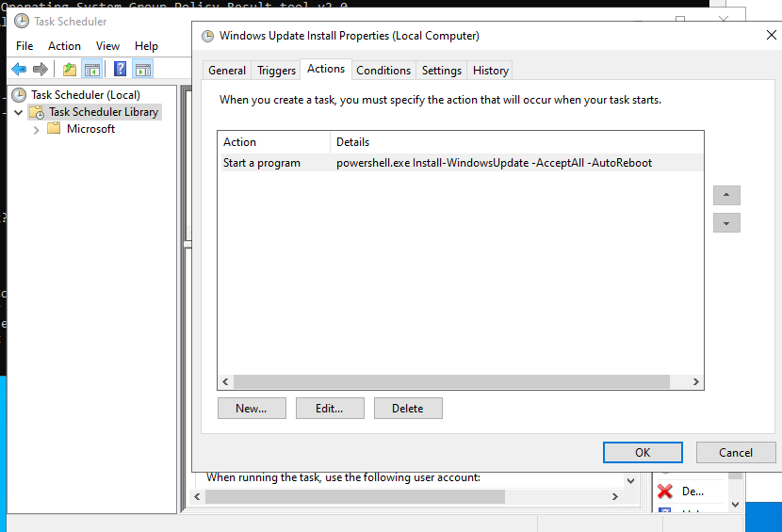The width and height of the screenshot is (782, 532).
Task: Click the properties dialog title clock icon
Action: (x=207, y=36)
